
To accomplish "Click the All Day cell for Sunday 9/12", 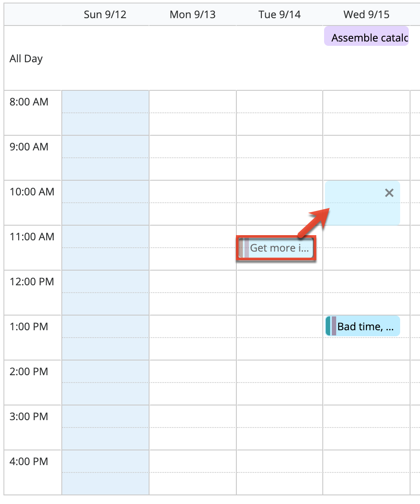I will point(105,58).
